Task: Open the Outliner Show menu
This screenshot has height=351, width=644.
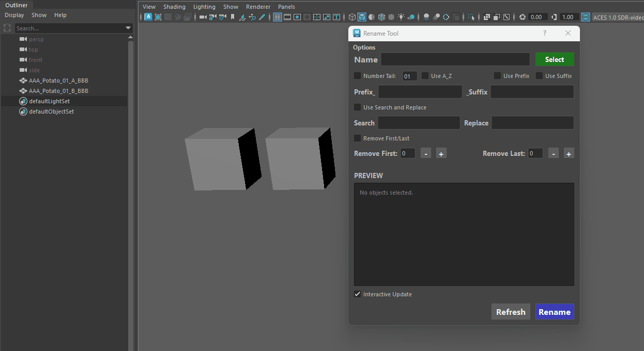Action: (39, 15)
